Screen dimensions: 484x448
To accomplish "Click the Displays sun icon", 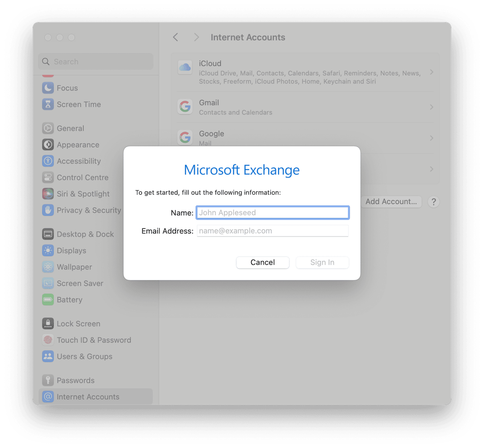I will coord(48,250).
